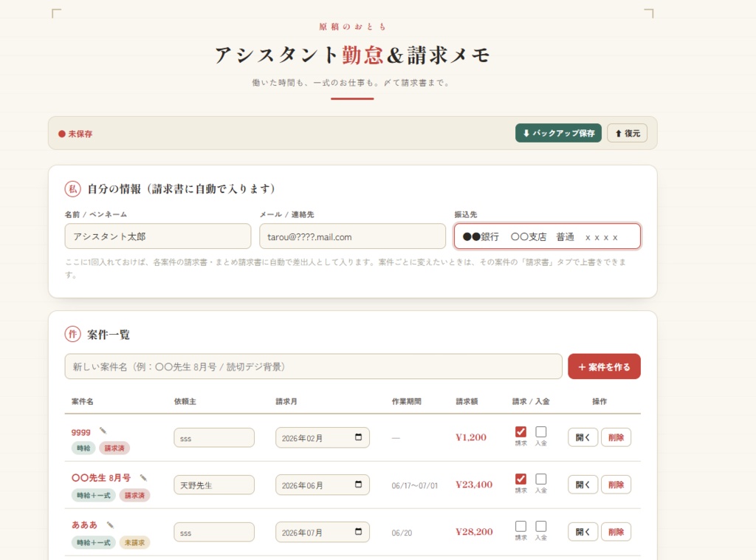This screenshot has width=756, height=560.
Task: Delete the あああ project
Action: [x=616, y=532]
